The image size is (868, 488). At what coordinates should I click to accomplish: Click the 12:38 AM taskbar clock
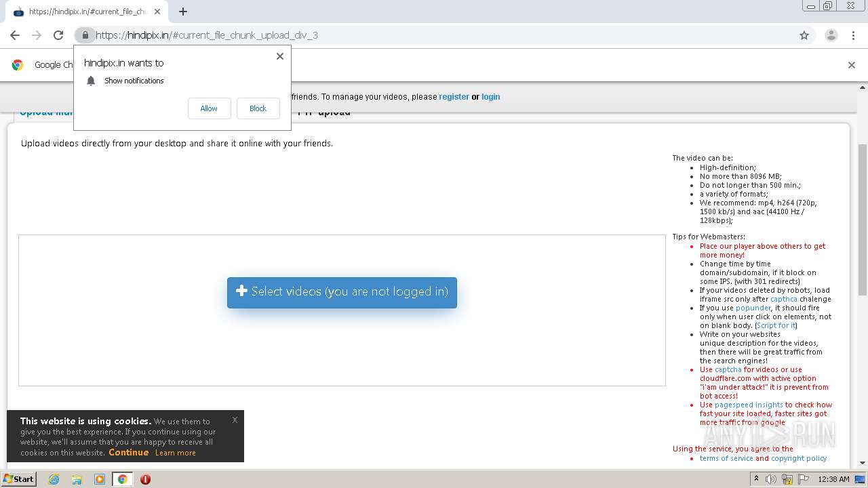(x=833, y=479)
